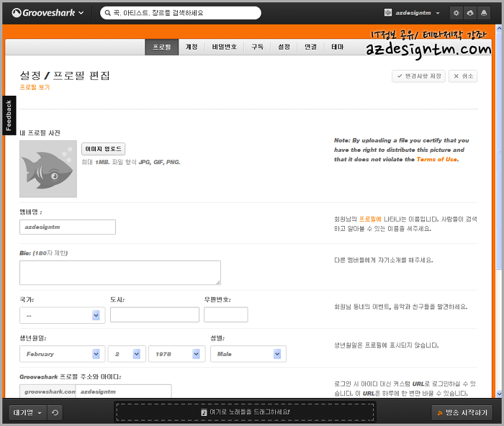
Task: Click the 멤버명 name input field
Action: click(x=68, y=227)
